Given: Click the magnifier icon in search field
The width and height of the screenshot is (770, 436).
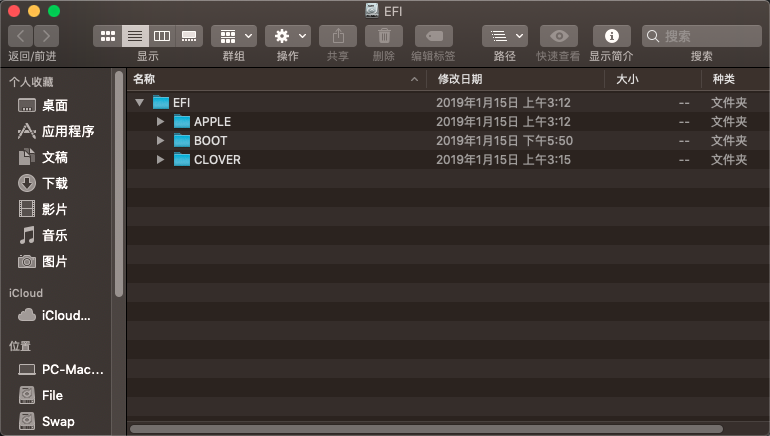Looking at the screenshot, I should (653, 36).
